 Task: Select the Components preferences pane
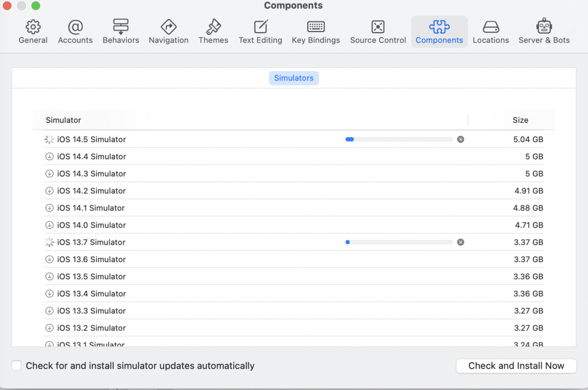point(439,32)
